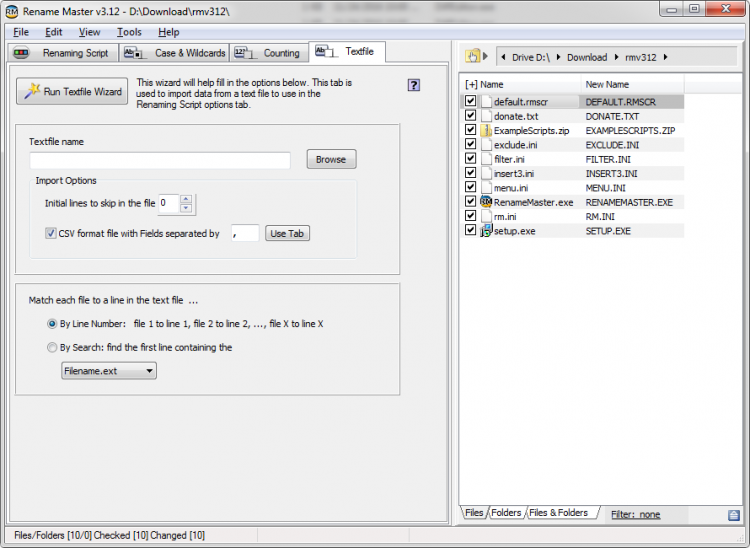Switch to the Counting tab
The image size is (750, 548).
point(268,53)
